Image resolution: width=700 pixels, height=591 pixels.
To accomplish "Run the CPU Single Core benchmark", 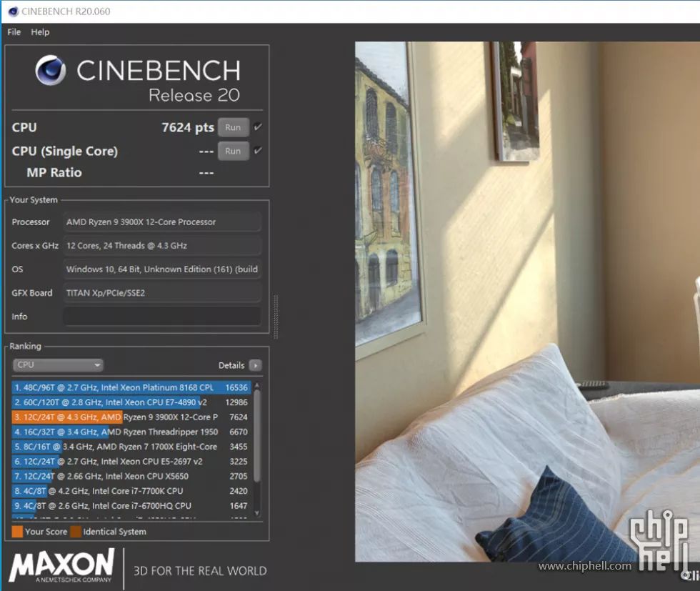I will tap(233, 151).
